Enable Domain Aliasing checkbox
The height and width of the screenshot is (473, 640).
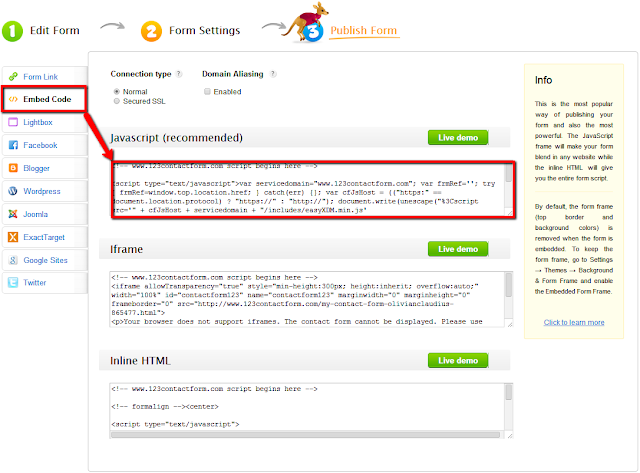pos(207,91)
